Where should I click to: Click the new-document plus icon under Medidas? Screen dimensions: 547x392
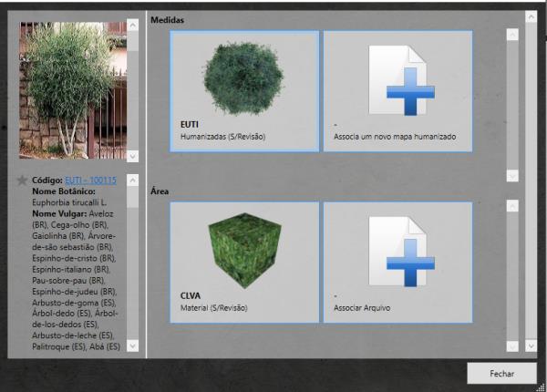pyautogui.click(x=397, y=80)
